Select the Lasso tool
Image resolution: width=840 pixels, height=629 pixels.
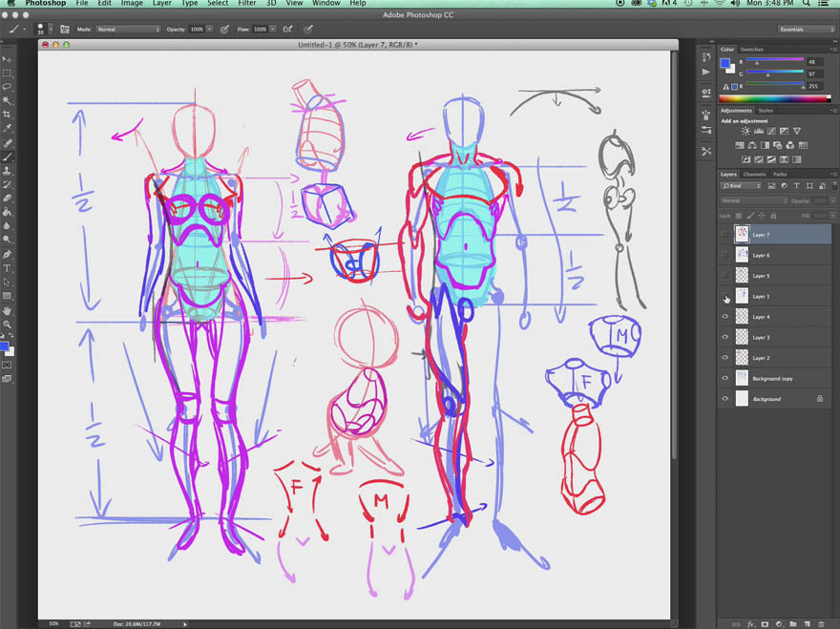pyautogui.click(x=7, y=87)
